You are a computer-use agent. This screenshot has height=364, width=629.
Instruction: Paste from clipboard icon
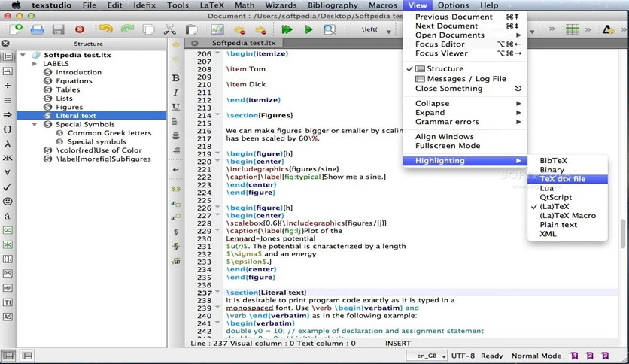pos(191,29)
